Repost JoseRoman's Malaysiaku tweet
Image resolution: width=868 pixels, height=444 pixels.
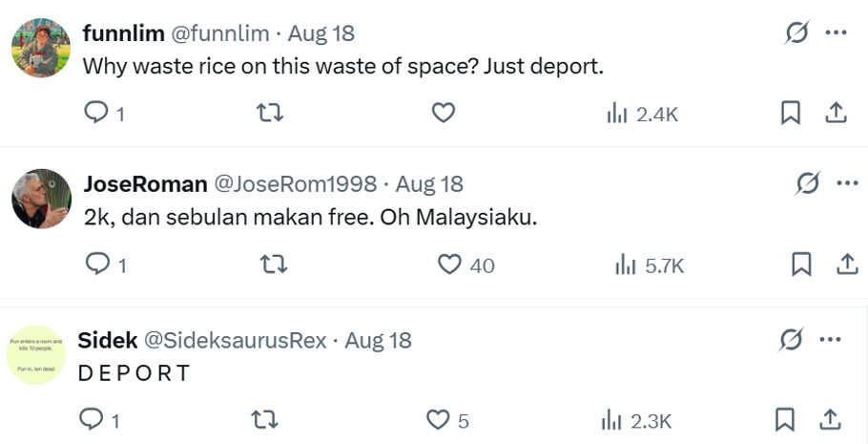[274, 264]
